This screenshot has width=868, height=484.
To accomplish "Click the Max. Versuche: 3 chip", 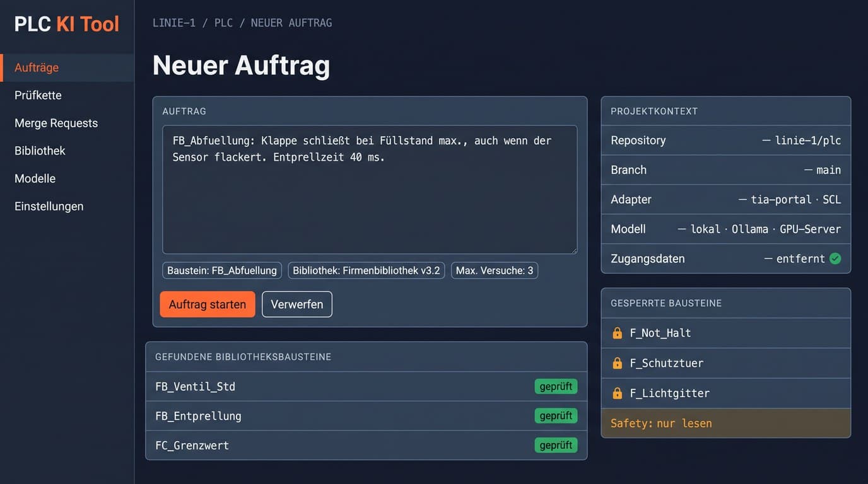I will (x=495, y=270).
